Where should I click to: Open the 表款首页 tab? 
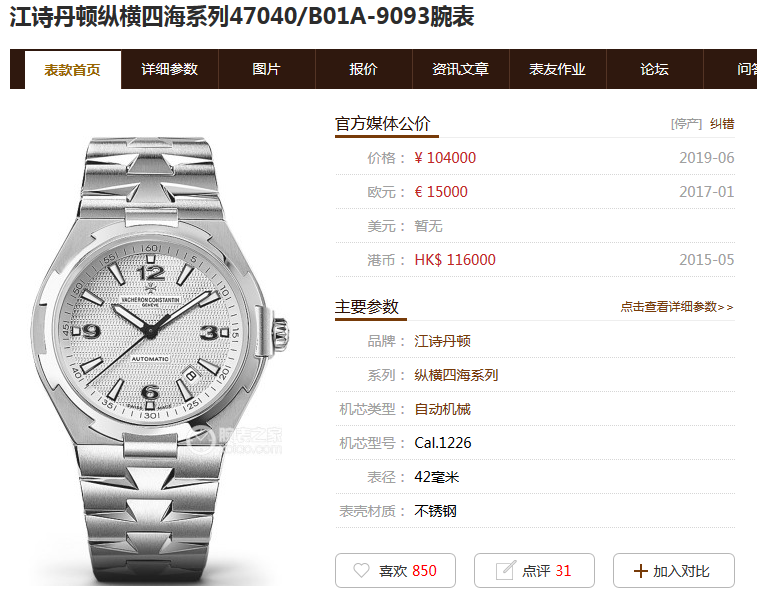72,70
